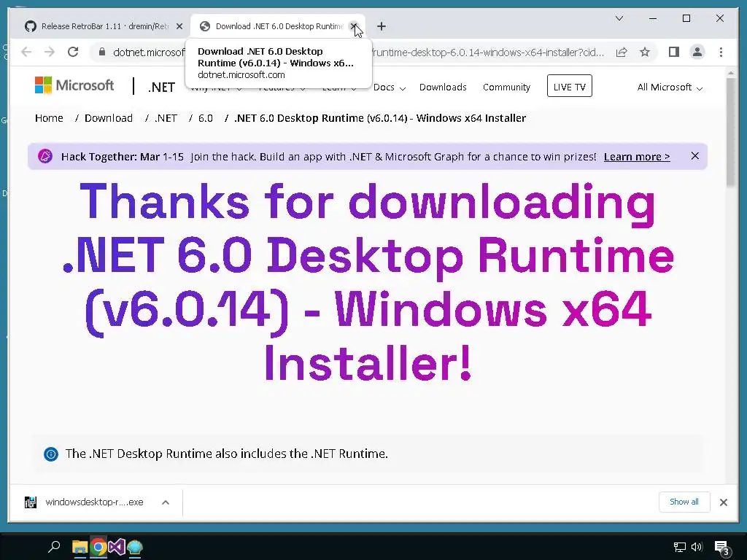Reload the current page
Viewport: 747px width, 560px height.
coord(73,52)
